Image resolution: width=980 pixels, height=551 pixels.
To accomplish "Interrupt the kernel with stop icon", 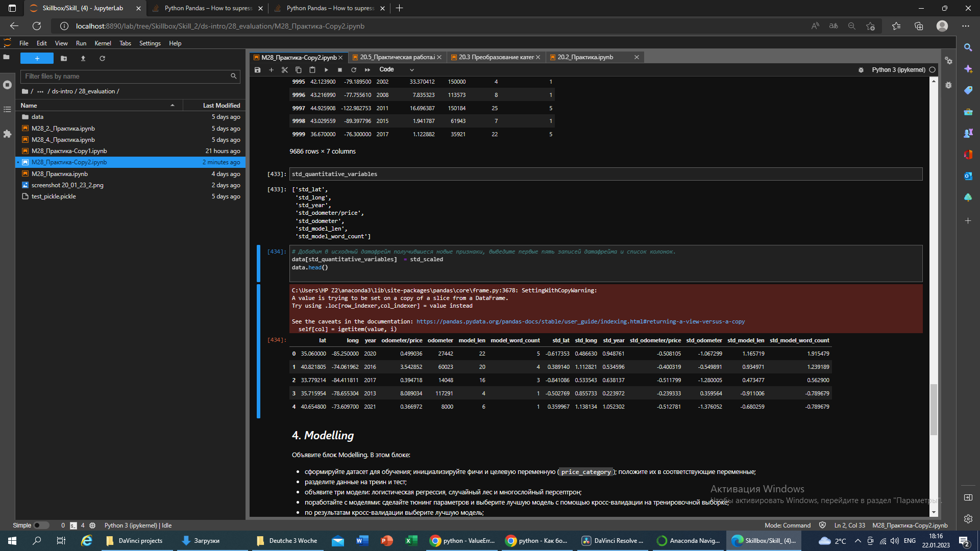I will (340, 70).
